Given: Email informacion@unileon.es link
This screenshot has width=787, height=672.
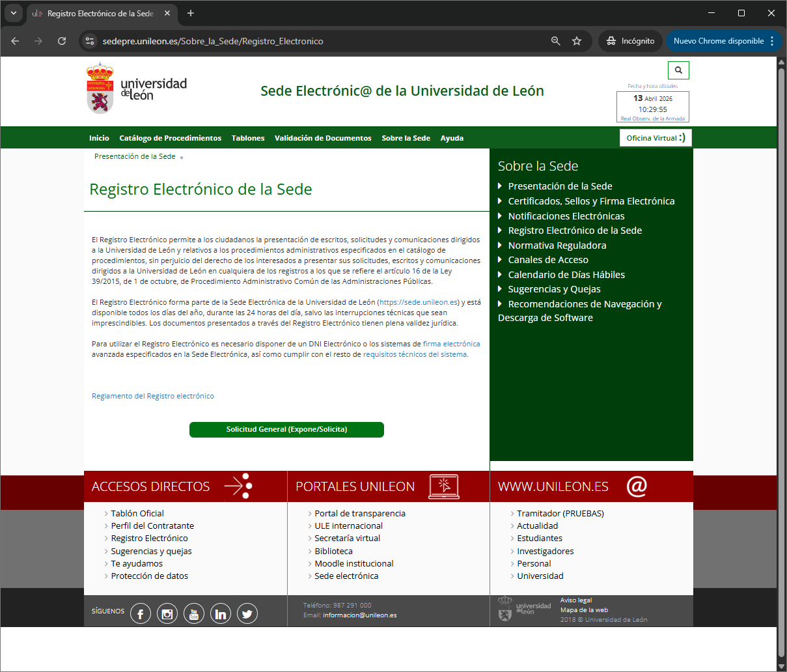Looking at the screenshot, I should pos(360,615).
